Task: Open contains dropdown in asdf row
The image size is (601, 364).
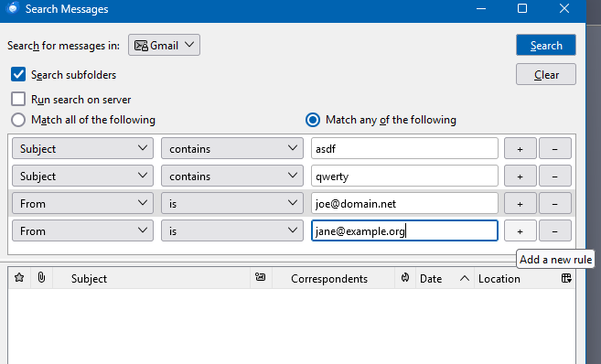Action: pos(232,148)
